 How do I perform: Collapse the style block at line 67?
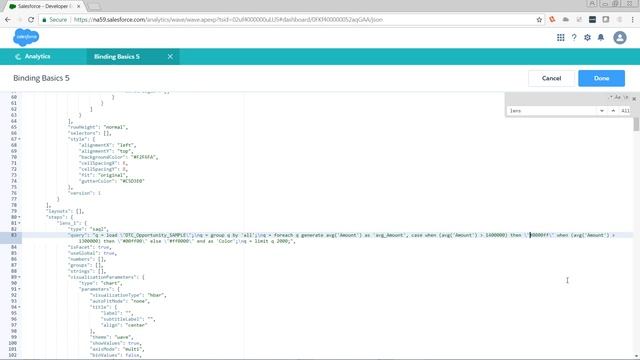tap(19, 139)
